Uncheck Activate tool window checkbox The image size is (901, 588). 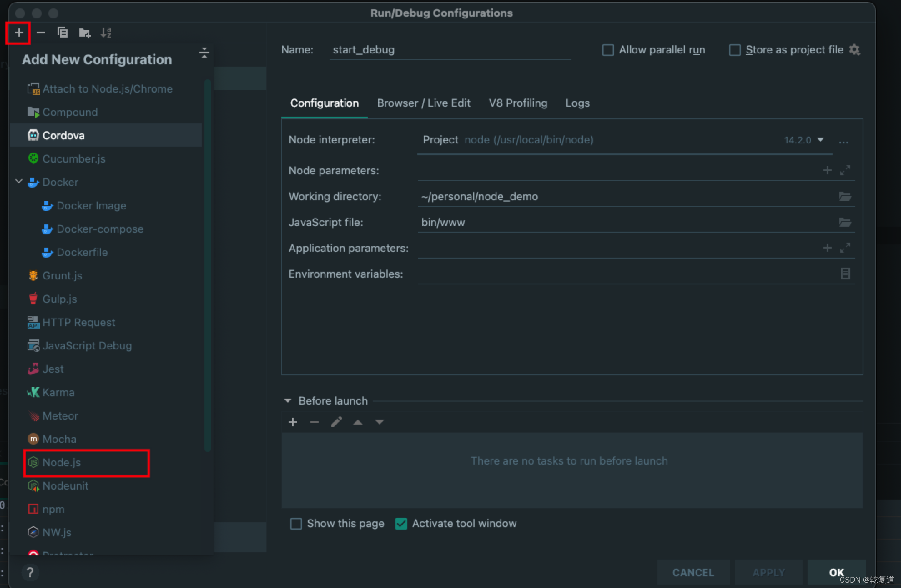[401, 523]
